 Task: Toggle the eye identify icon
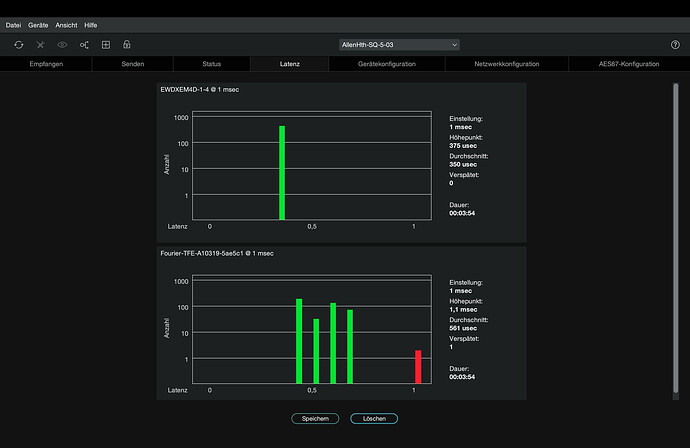(62, 45)
